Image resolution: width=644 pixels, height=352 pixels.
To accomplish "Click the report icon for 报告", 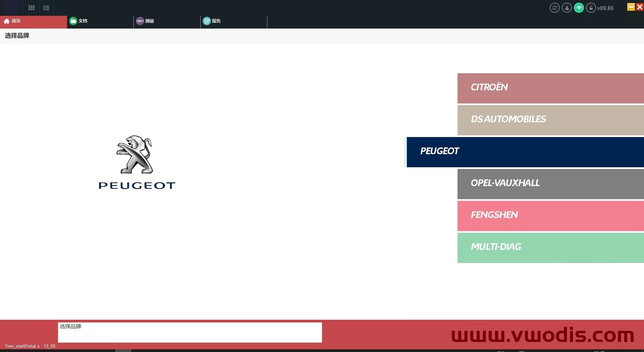I will click(x=207, y=21).
